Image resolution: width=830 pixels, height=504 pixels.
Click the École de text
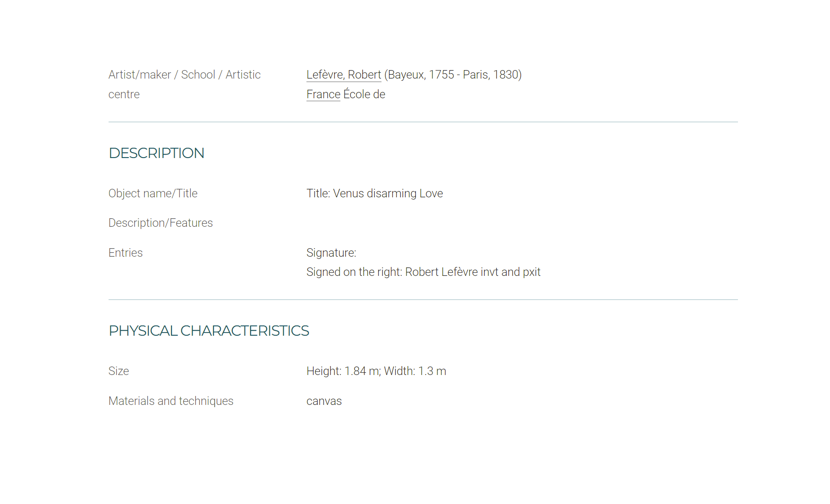365,94
